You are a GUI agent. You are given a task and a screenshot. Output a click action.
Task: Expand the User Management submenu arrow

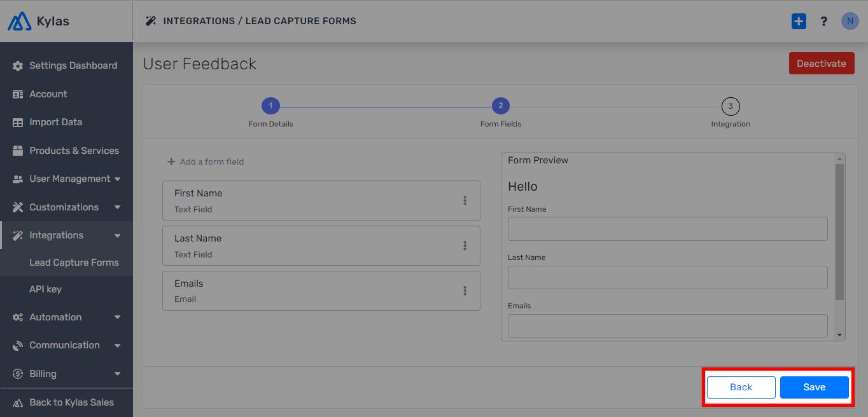[118, 179]
